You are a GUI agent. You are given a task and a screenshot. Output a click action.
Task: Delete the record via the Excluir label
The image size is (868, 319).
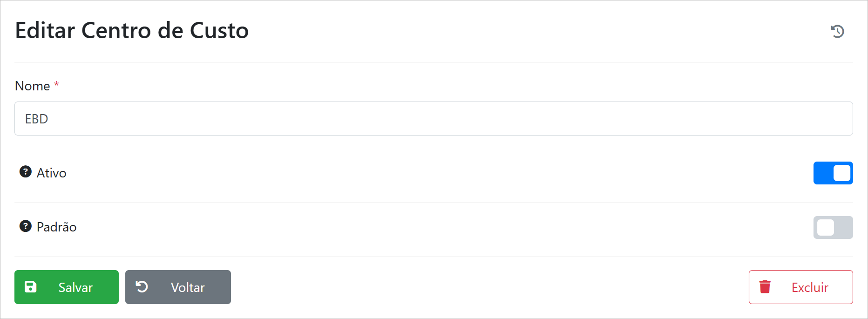810,287
